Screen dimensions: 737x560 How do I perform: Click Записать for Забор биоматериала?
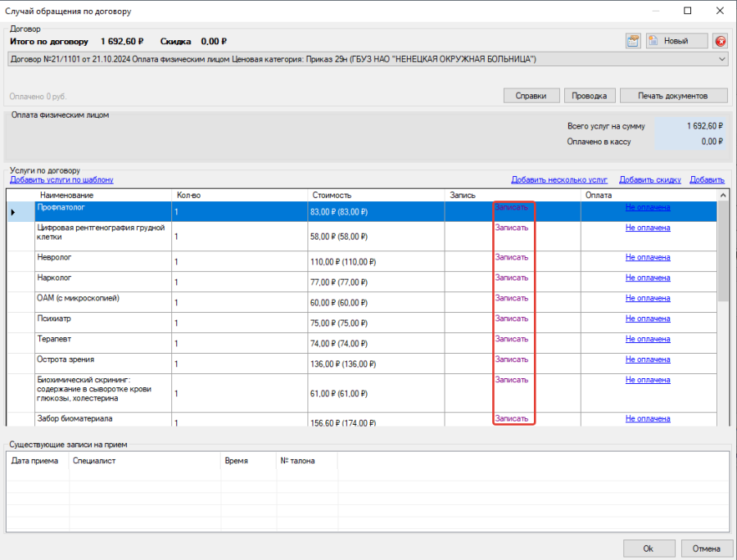511,418
